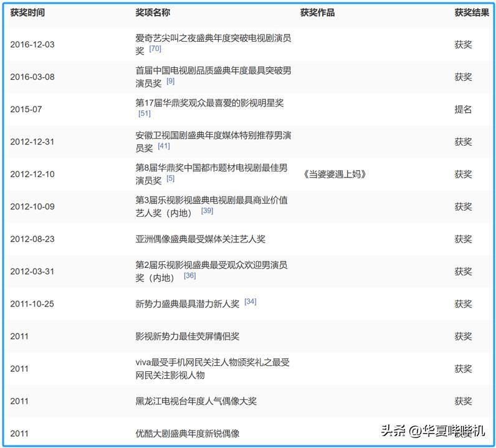This screenshot has height=448, width=496.
Task: Select 黑龙江电视台年度人气偶像大奖 entry
Action: [x=196, y=401]
